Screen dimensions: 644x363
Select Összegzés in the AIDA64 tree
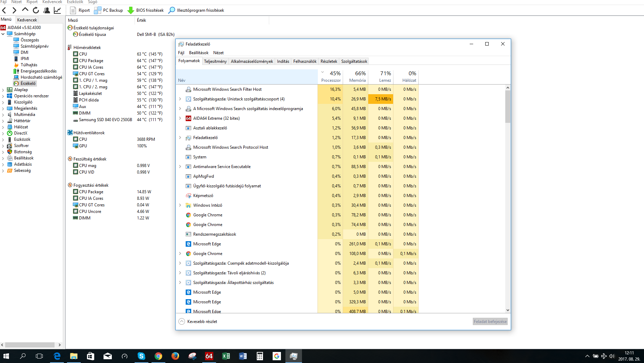point(30,40)
